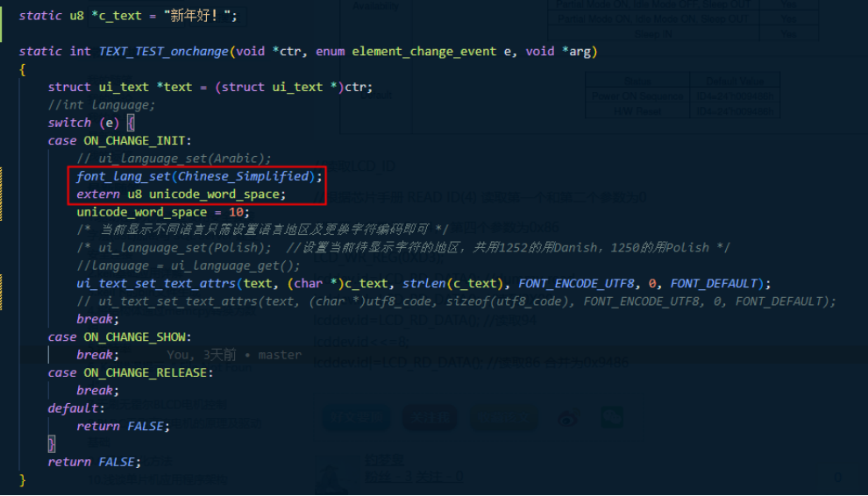Image resolution: width=868 pixels, height=496 pixels.
Task: Click the final "return FALSE;" before the function's closing brace
Action: (94, 462)
